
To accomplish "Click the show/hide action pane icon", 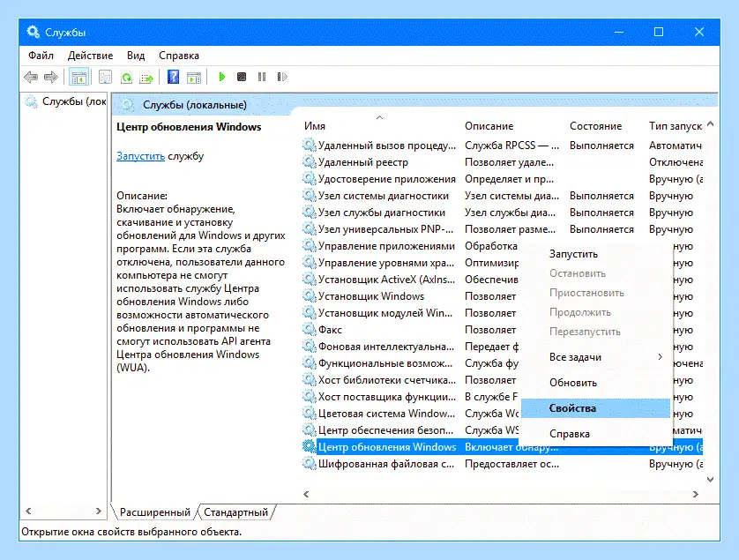I will point(194,77).
